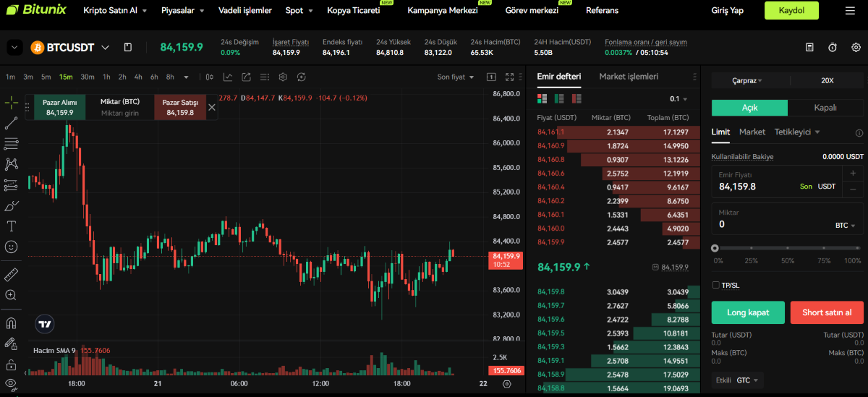Expand more timeframes dropdown arrow
The width and height of the screenshot is (868, 397).
tap(186, 77)
